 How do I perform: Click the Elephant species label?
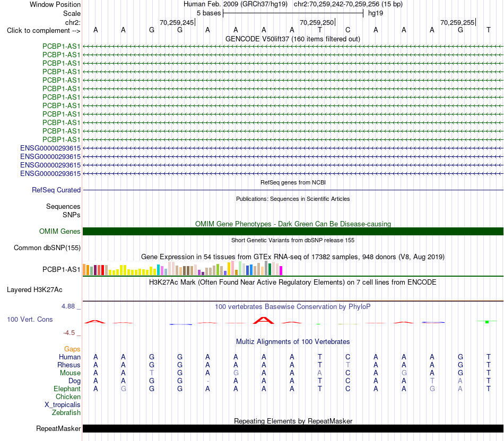[x=67, y=389]
